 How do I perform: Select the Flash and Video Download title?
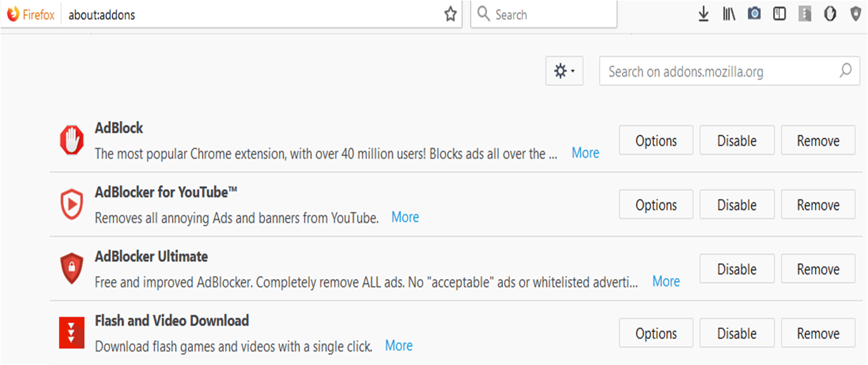point(171,320)
